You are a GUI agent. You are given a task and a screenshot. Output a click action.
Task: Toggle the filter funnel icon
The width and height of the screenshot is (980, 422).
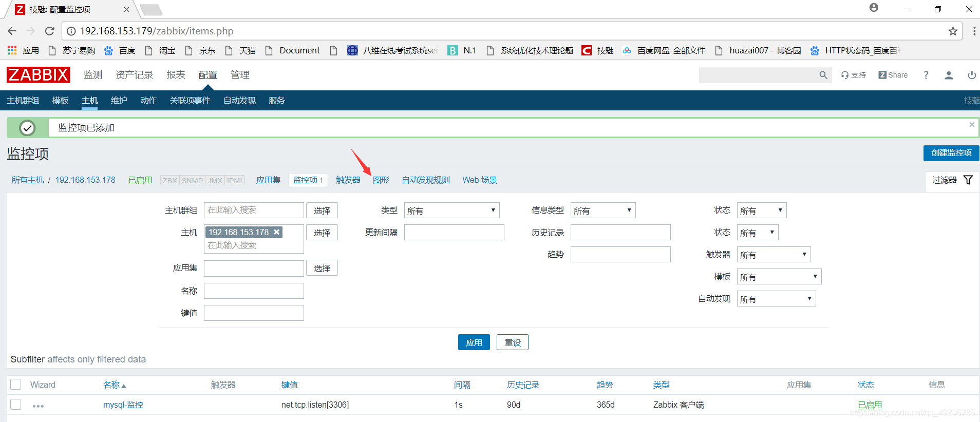[x=968, y=180]
